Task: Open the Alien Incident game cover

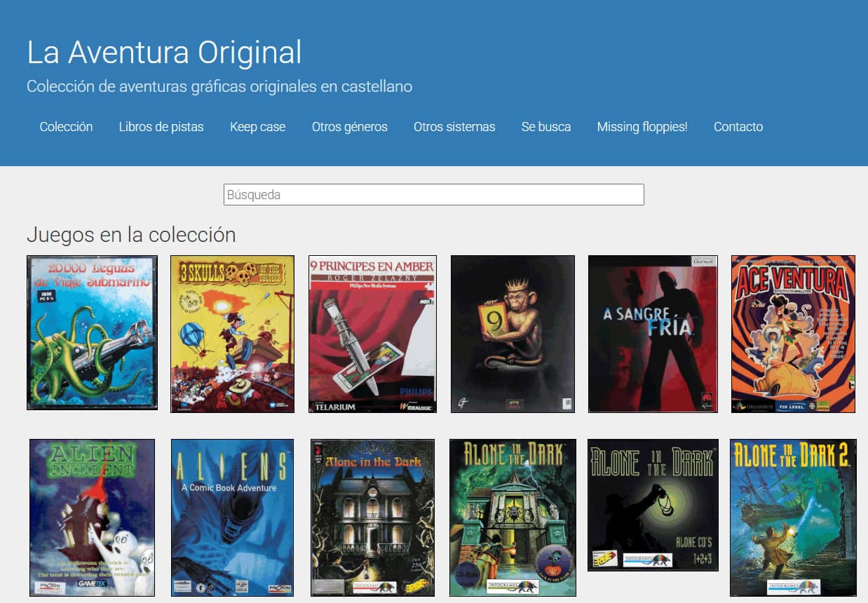Action: 92,517
